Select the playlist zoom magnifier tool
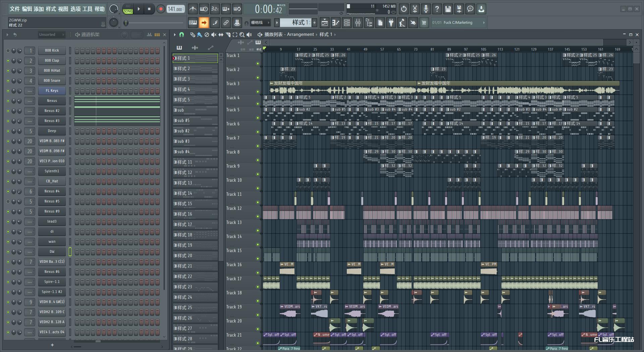Viewport: 644px width, 352px height. (x=242, y=35)
